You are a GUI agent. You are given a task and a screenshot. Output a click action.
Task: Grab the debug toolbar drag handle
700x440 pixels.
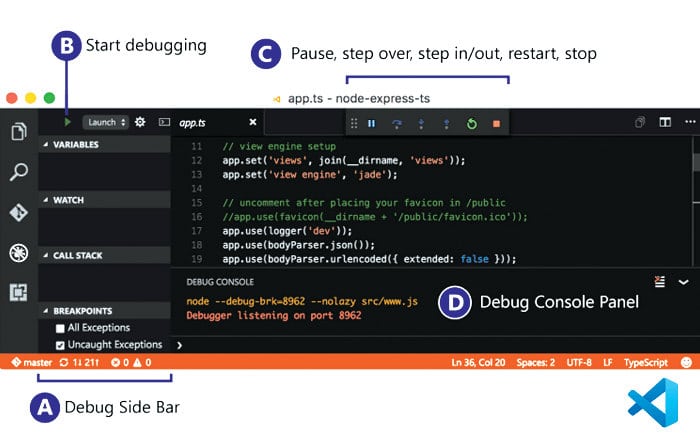click(354, 123)
